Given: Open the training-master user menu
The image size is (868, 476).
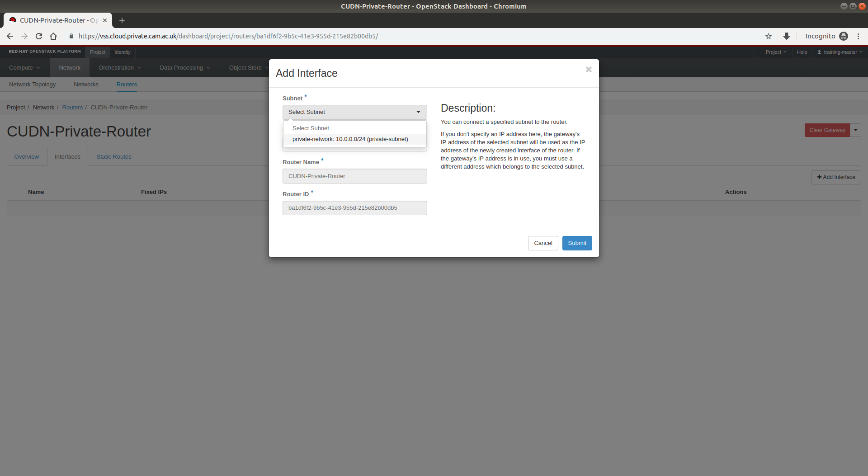Looking at the screenshot, I should pos(840,52).
